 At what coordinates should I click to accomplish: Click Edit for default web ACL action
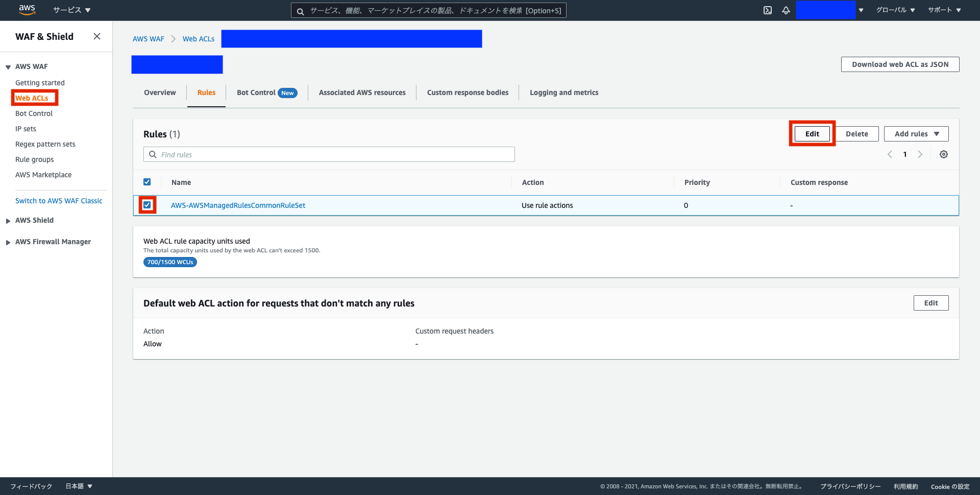[931, 303]
